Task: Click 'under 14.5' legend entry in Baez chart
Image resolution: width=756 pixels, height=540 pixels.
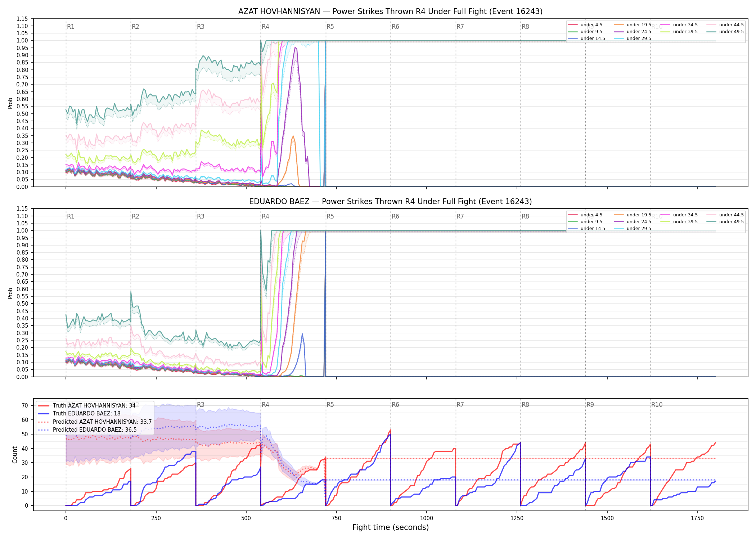Action: point(586,229)
